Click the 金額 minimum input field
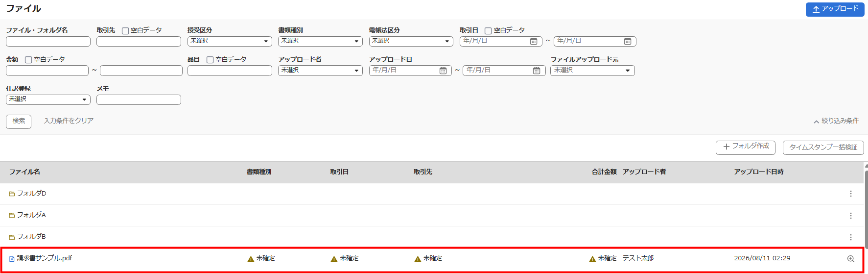This screenshot has height=274, width=868. [47, 71]
